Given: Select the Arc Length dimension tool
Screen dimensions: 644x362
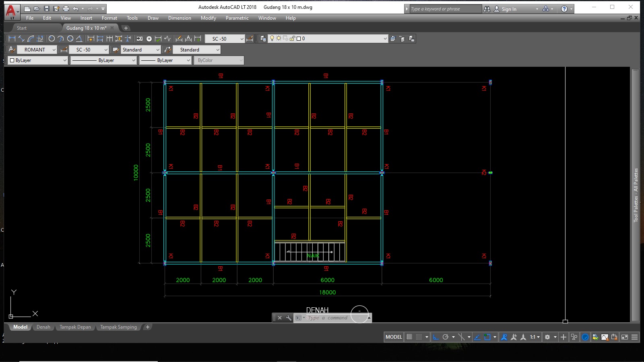Looking at the screenshot, I should [31, 39].
